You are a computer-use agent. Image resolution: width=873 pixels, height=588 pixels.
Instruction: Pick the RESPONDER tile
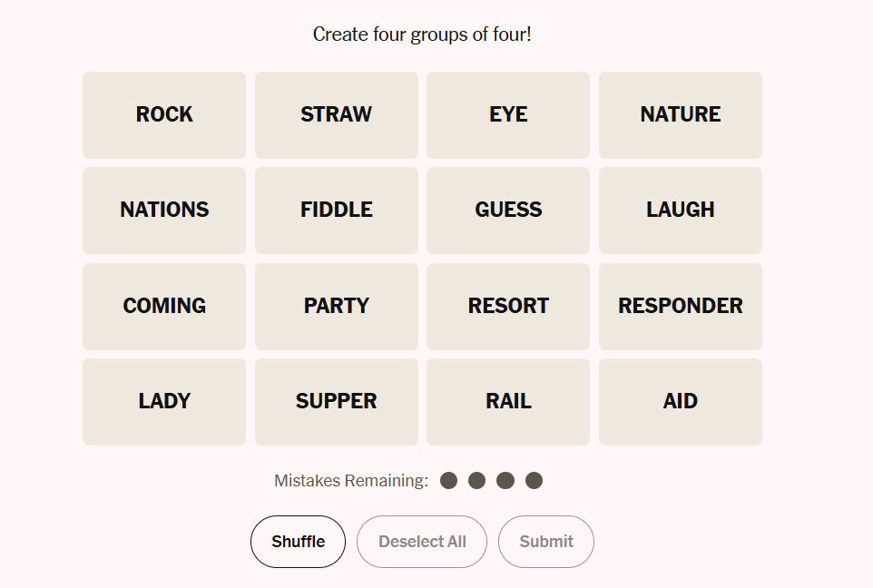[681, 307]
